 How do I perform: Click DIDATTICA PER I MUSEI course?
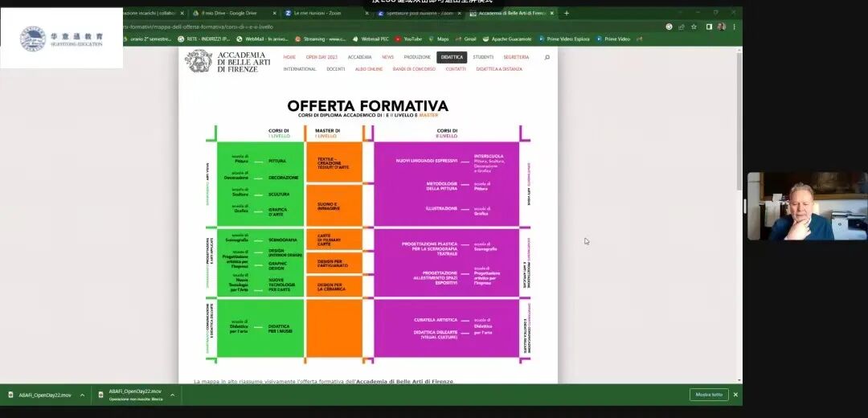coord(280,329)
